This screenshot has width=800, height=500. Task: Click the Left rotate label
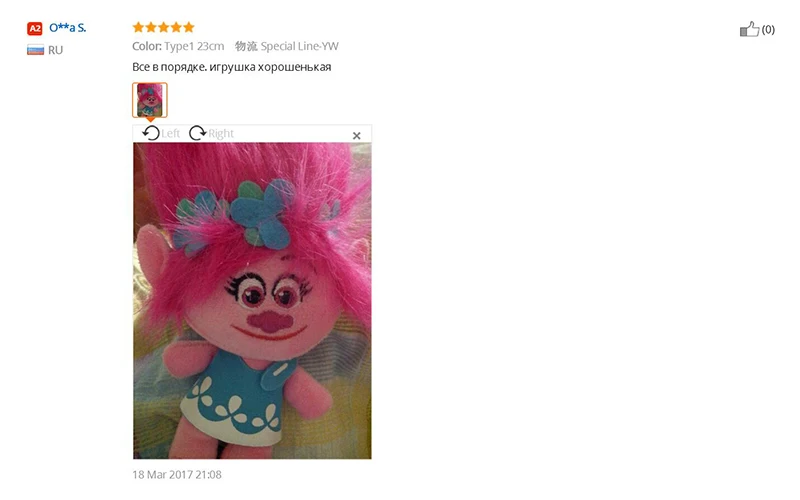[170, 134]
